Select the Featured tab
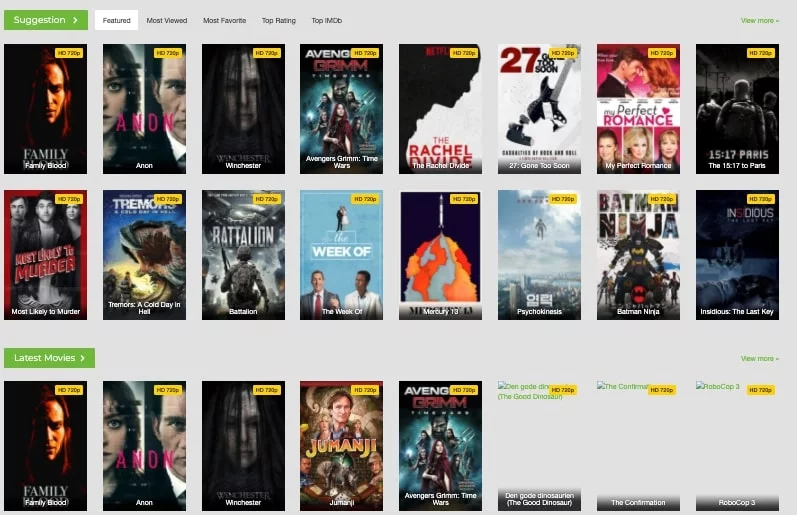The image size is (797, 515). click(116, 20)
